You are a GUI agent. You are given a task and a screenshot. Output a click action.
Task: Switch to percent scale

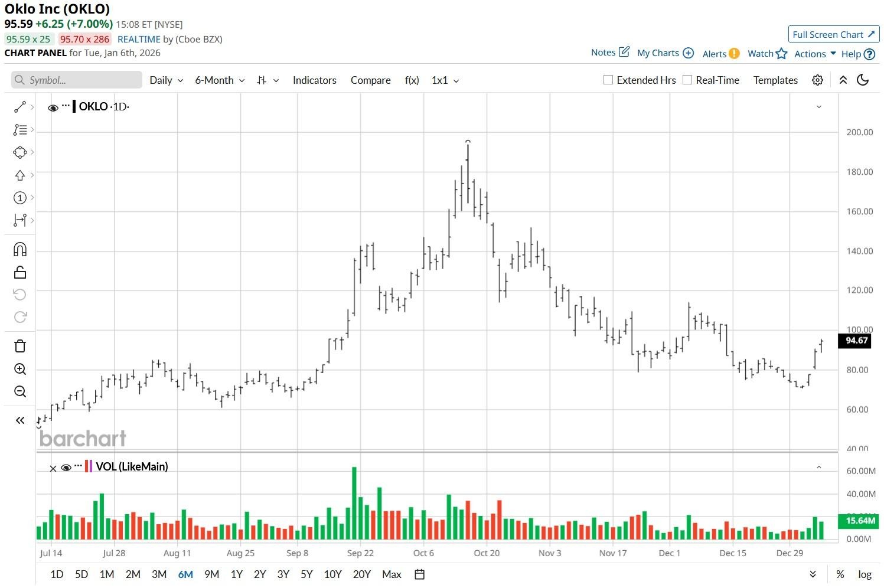click(840, 574)
